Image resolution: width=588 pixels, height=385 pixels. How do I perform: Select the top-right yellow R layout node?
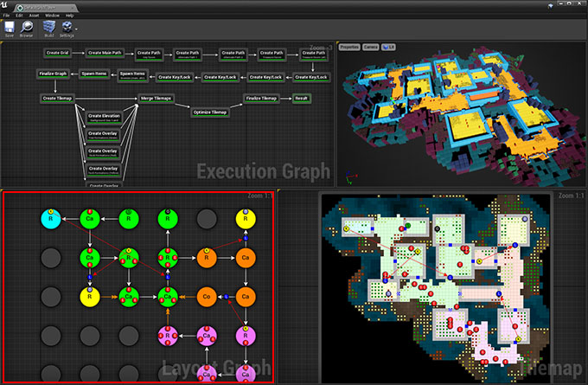point(246,219)
